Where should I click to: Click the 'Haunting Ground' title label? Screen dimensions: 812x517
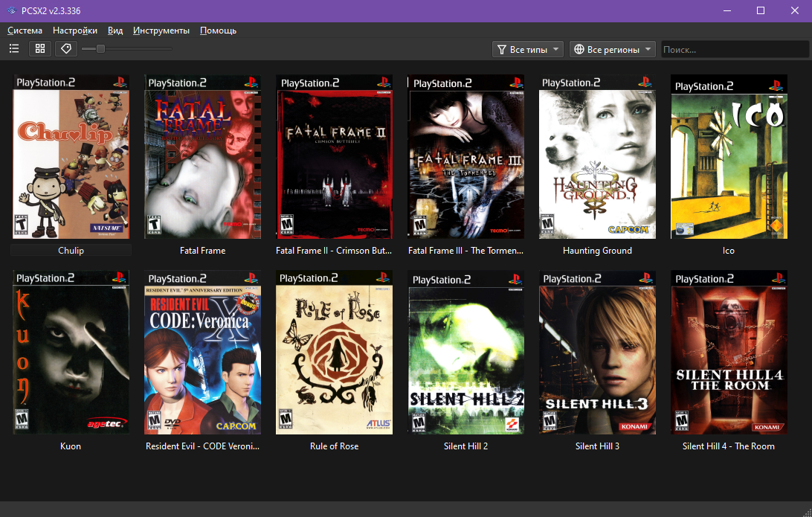point(597,250)
